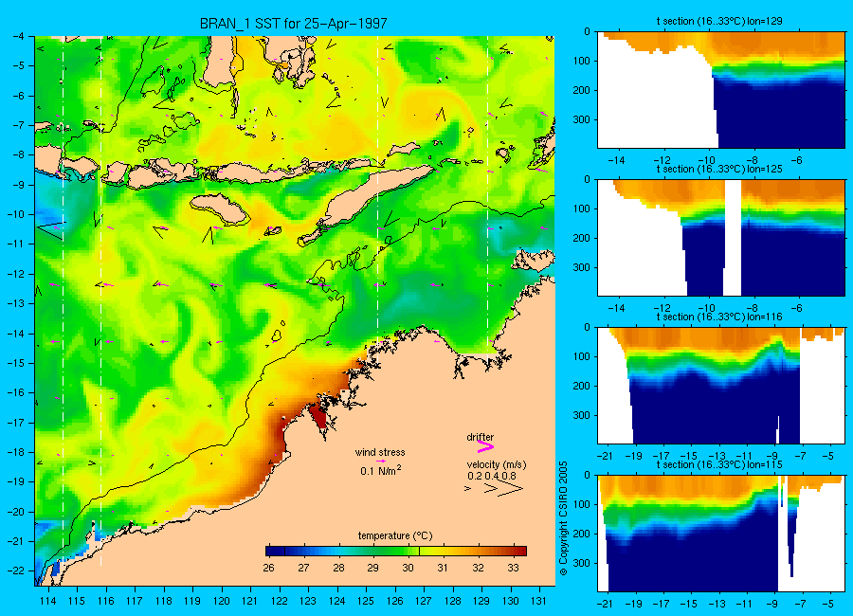This screenshot has width=853, height=616.
Task: Click the colorbar tick label '28'
Action: [338, 568]
